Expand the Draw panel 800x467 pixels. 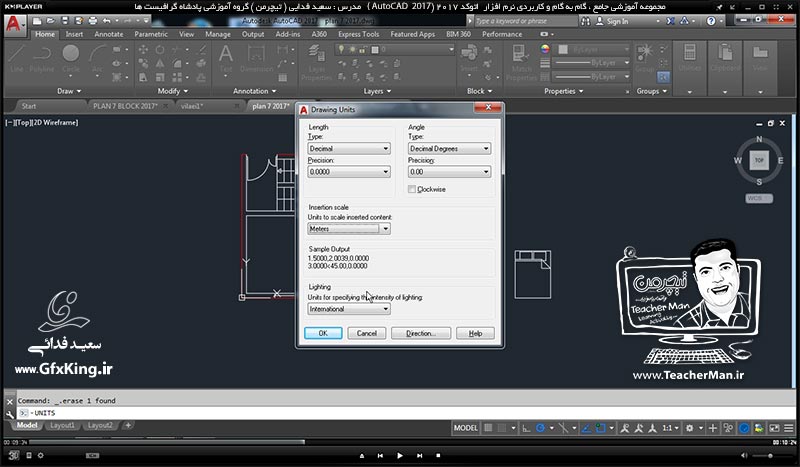(69, 91)
